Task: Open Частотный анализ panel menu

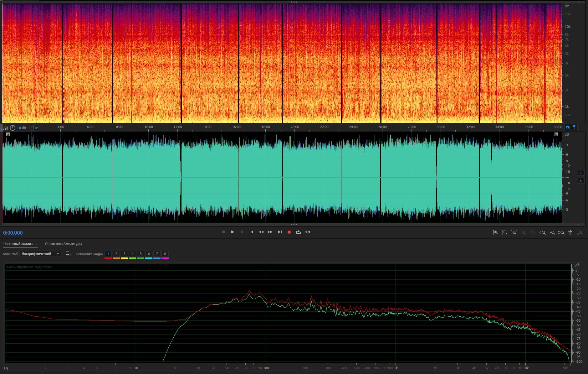Action: (x=37, y=244)
